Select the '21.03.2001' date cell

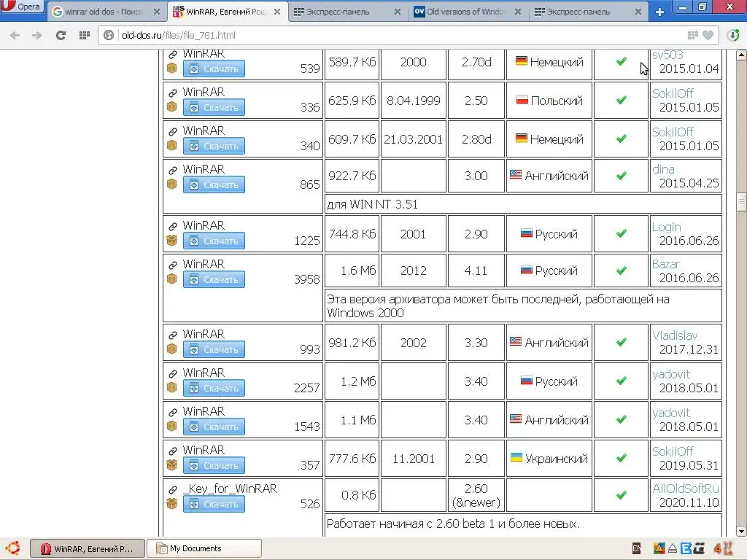pyautogui.click(x=413, y=139)
